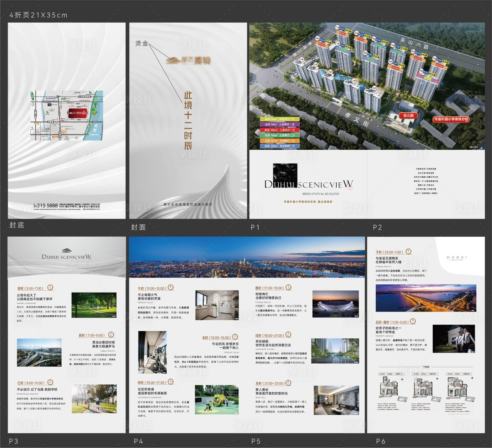Open the children's playground photo
The width and height of the screenshot is (492, 448).
pyautogui.click(x=217, y=400)
